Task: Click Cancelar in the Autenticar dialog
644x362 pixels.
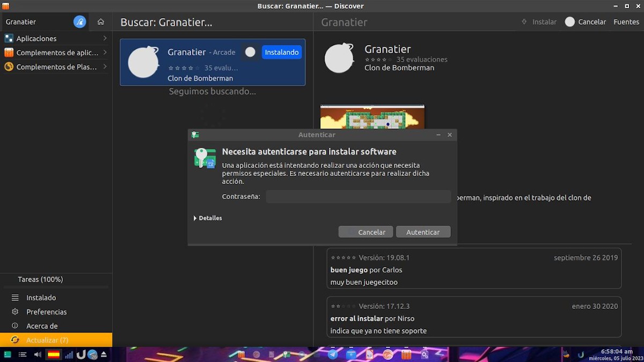Action: pos(366,232)
